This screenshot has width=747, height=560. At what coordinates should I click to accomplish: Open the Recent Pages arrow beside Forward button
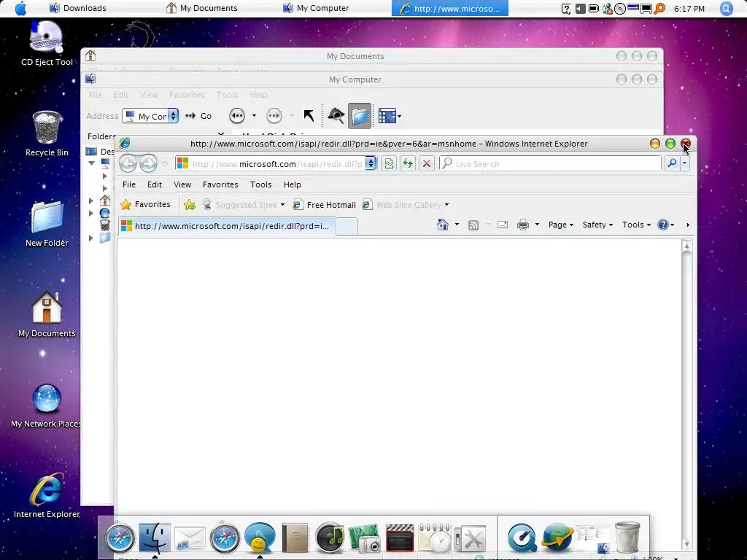164,164
